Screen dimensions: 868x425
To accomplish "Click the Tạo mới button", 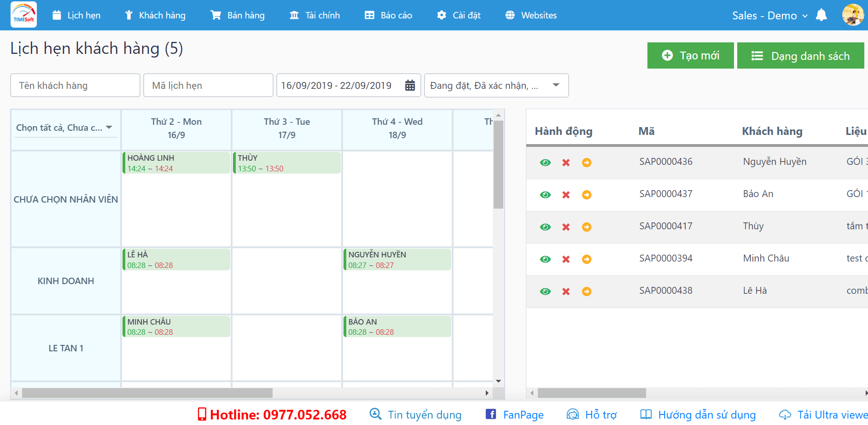I will tap(690, 56).
